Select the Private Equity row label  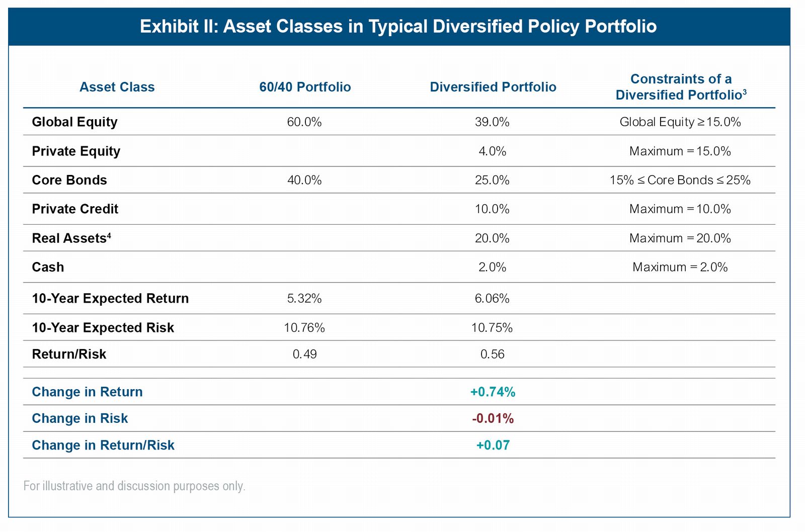coord(76,151)
